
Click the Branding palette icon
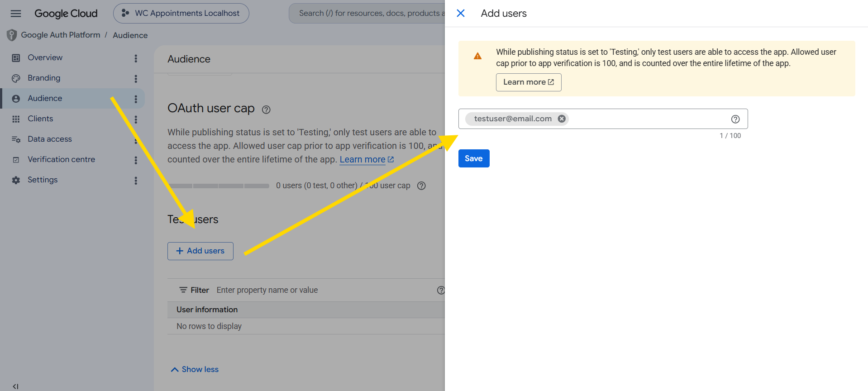point(16,78)
